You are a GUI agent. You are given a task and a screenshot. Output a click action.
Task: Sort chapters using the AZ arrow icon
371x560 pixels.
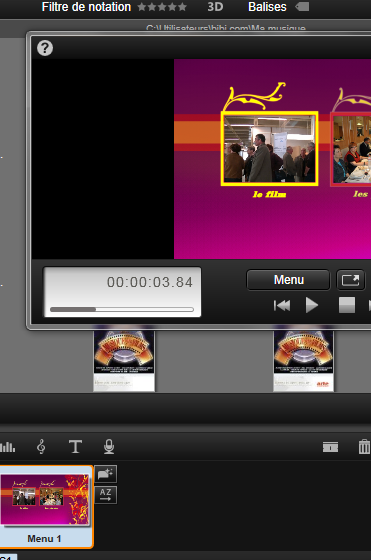105,495
